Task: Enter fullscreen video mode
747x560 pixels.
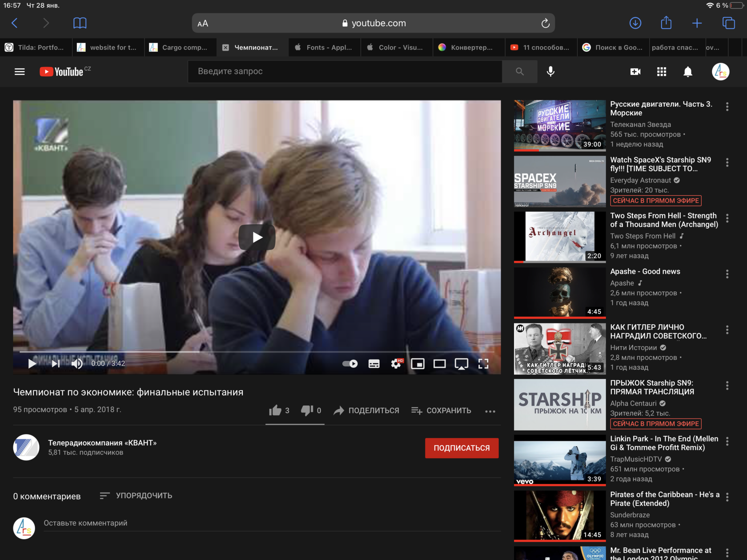Action: pos(483,364)
